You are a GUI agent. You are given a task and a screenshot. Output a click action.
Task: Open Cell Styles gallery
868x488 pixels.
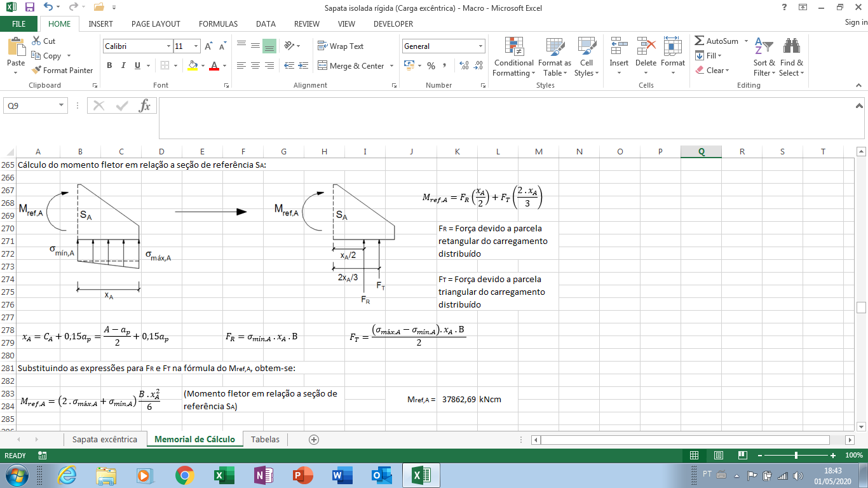(x=587, y=57)
